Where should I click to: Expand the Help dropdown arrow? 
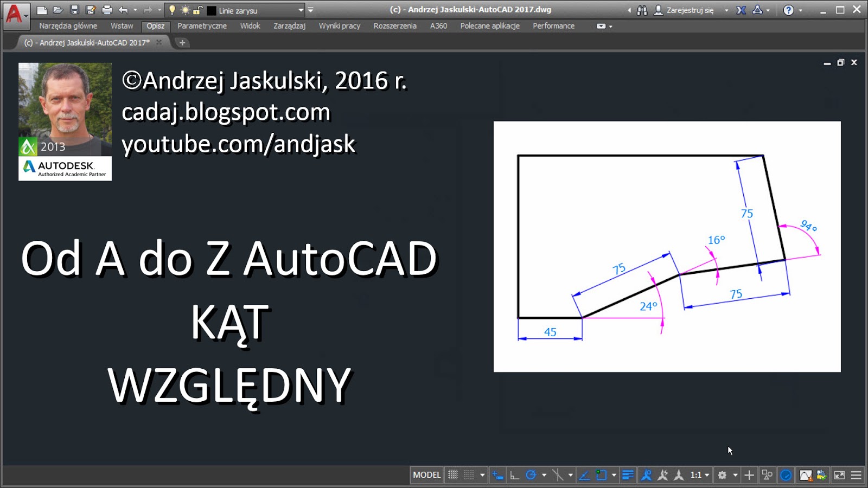point(800,10)
